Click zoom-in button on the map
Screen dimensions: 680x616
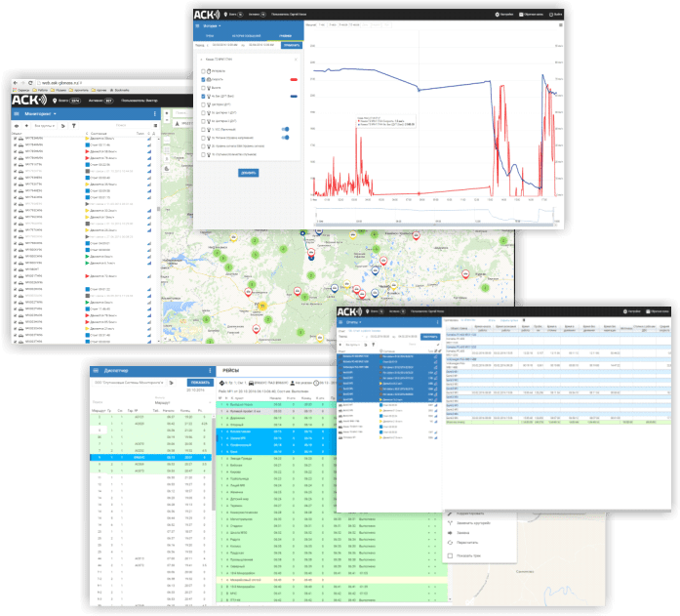(167, 113)
